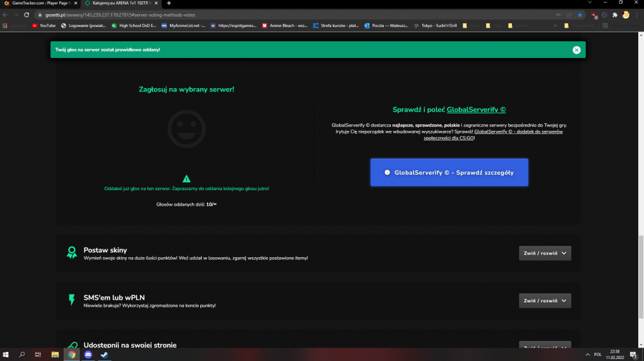Open Discord from the taskbar

click(x=88, y=355)
